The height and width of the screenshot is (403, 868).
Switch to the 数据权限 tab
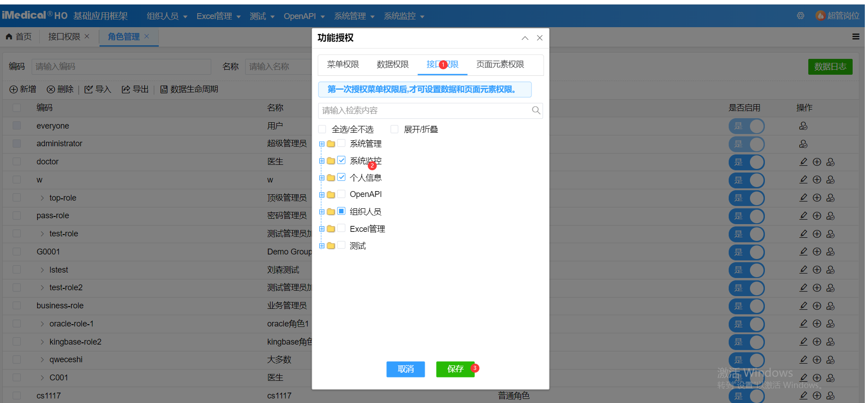393,64
